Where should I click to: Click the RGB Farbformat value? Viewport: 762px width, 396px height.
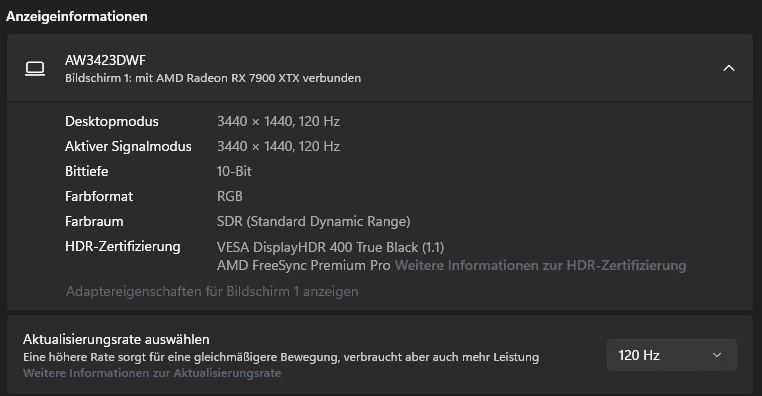[229, 196]
